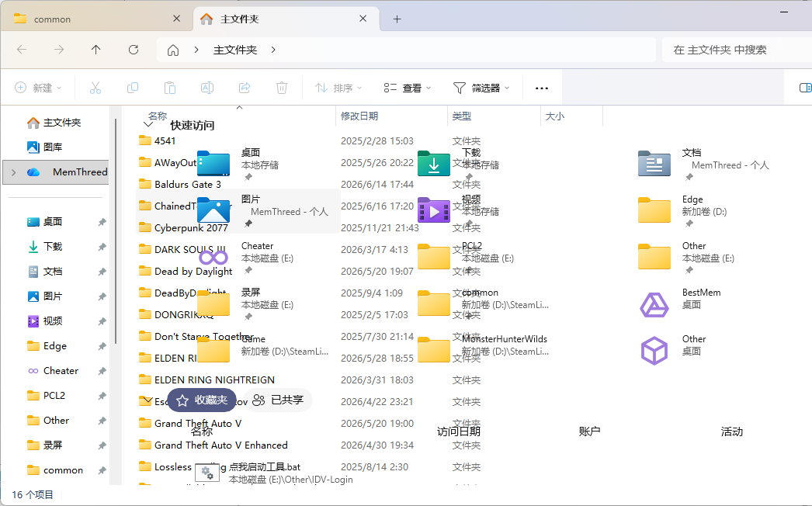Click the home icon in address bar

[x=173, y=50]
